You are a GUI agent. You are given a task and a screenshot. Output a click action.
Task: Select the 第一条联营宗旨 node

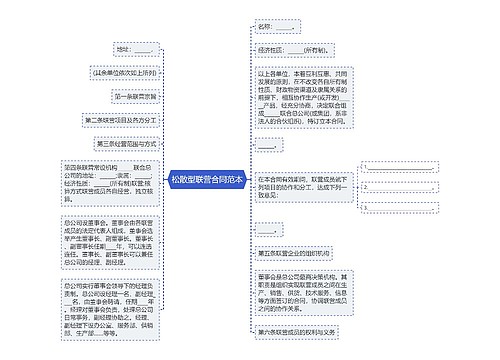tap(135, 97)
